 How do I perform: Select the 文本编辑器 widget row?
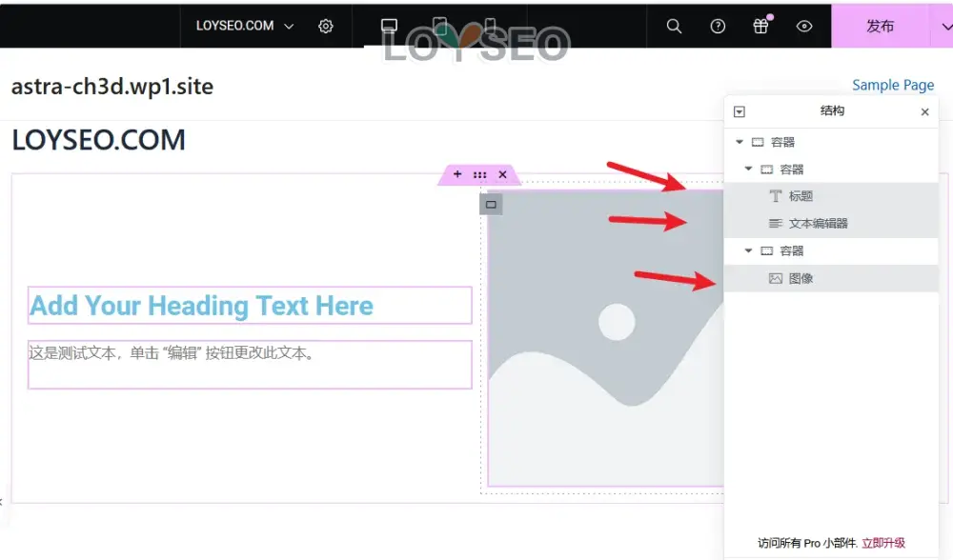point(831,223)
